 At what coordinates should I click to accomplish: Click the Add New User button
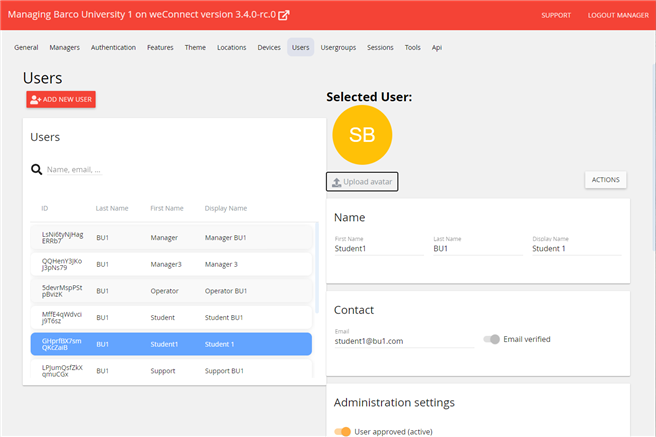pos(61,99)
